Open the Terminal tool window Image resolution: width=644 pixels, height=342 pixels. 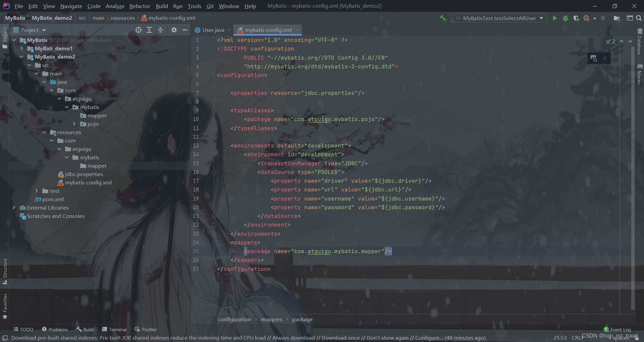(x=114, y=330)
